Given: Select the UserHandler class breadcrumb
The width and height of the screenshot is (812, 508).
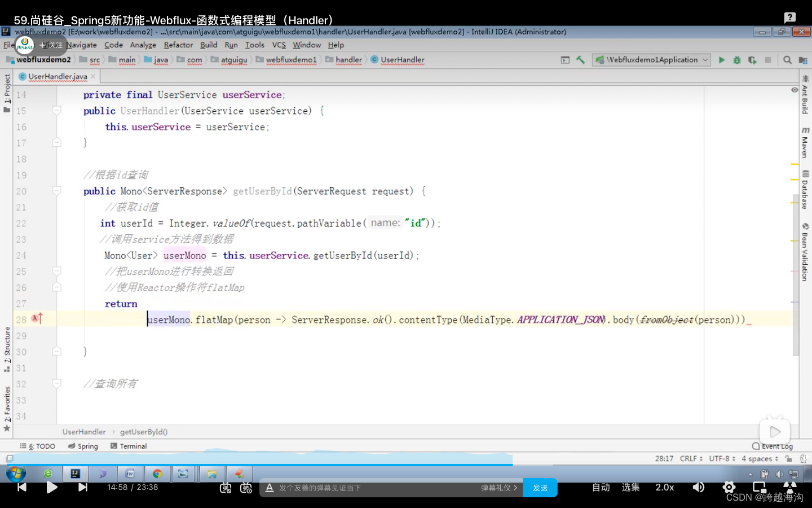Looking at the screenshot, I should 398,60.
